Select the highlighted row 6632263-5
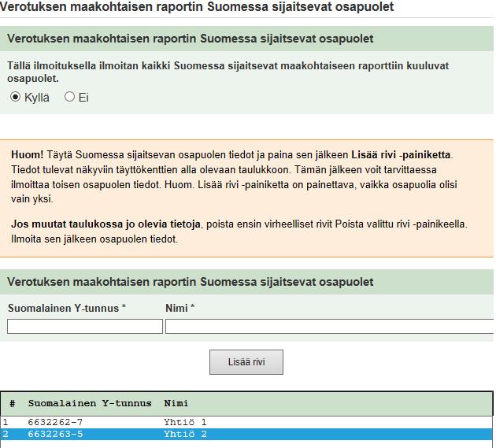The width and height of the screenshot is (496, 448). 246,434
